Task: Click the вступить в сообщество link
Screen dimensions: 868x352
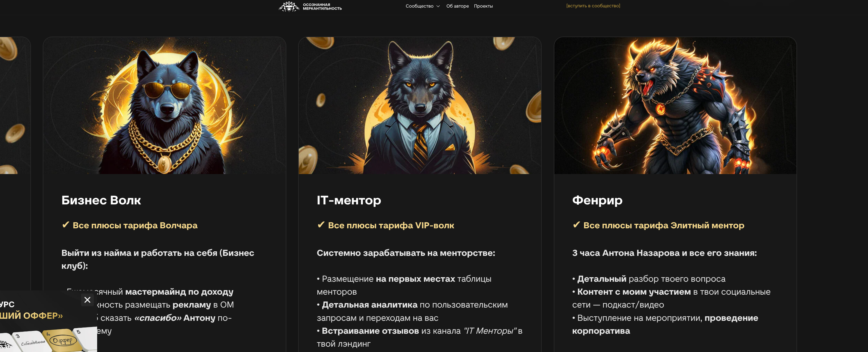Action: (593, 6)
